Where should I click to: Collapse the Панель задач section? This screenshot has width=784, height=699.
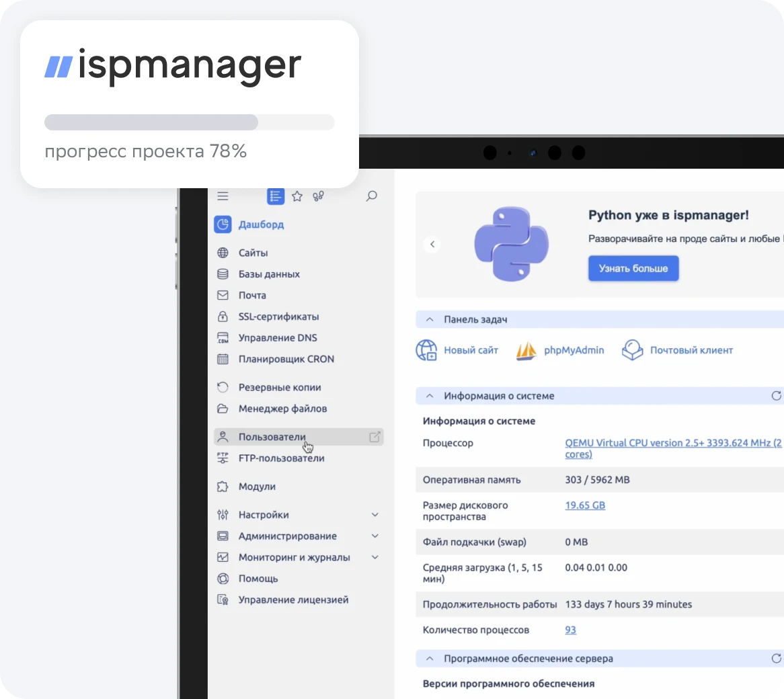429,320
